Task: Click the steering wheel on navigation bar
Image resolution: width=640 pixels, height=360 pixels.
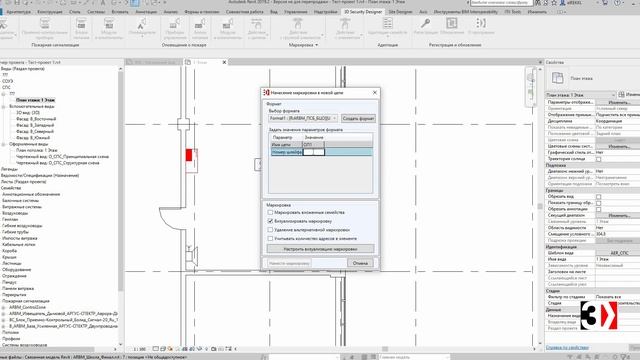Action: click(x=531, y=78)
